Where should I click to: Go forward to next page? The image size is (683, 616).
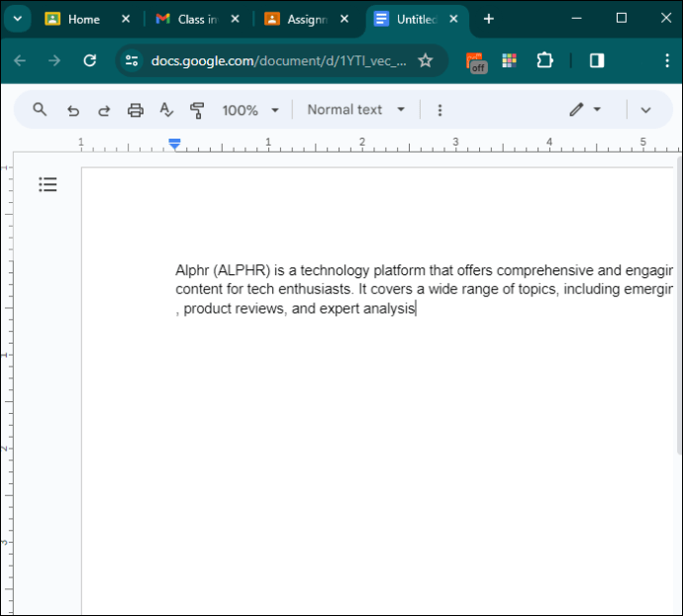pos(54,60)
